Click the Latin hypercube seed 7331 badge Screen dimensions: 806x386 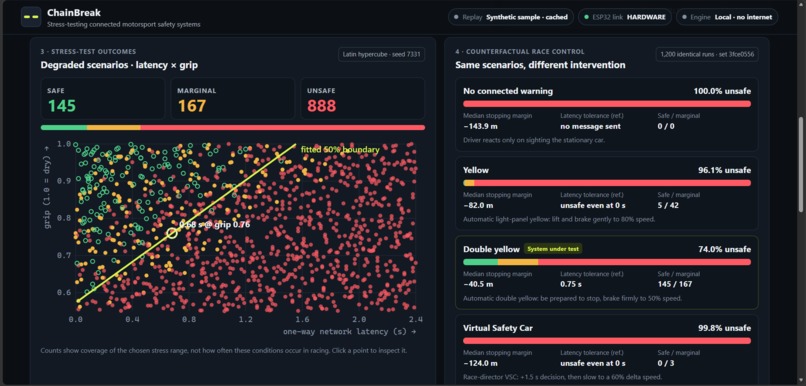[381, 54]
